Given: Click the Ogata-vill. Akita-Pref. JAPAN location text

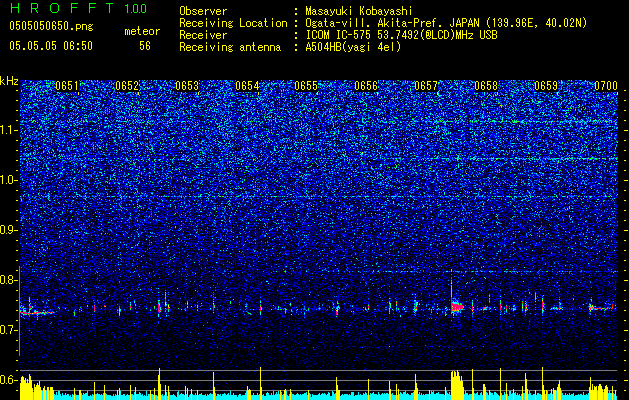Looking at the screenshot, I should (446, 24).
